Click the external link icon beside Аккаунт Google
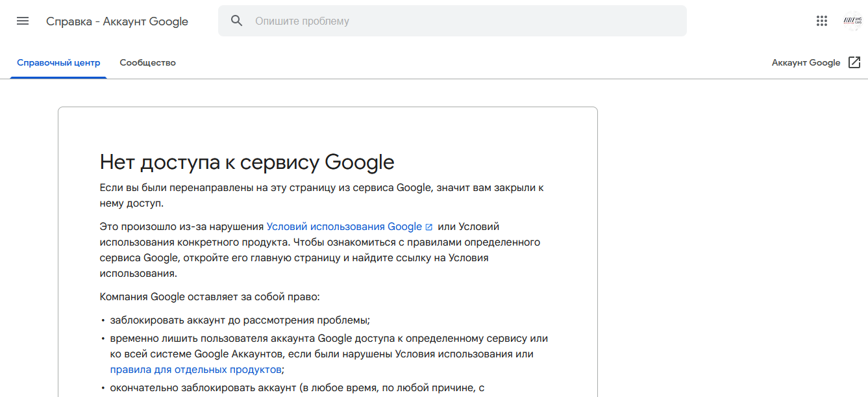868x397 pixels. tap(854, 62)
